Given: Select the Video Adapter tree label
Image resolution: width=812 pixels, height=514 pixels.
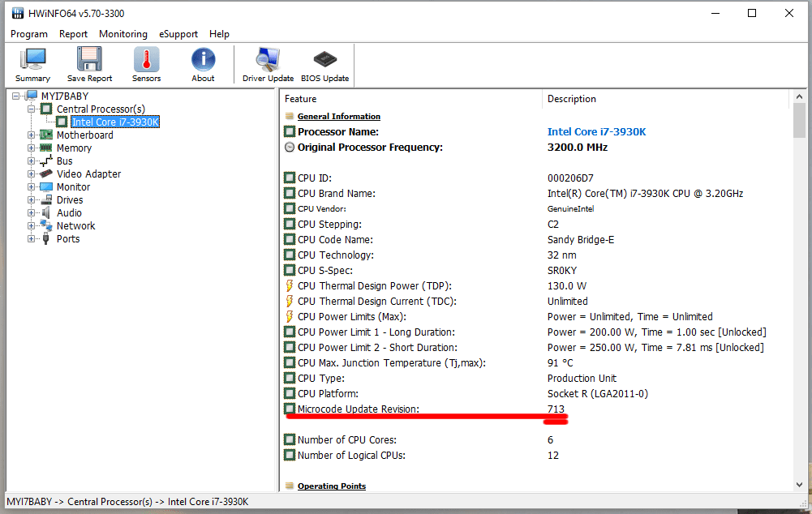Looking at the screenshot, I should (88, 174).
